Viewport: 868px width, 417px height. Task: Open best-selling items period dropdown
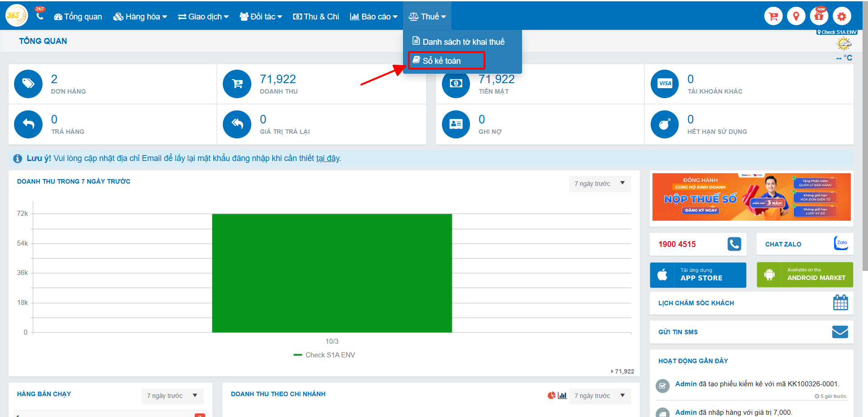[173, 396]
